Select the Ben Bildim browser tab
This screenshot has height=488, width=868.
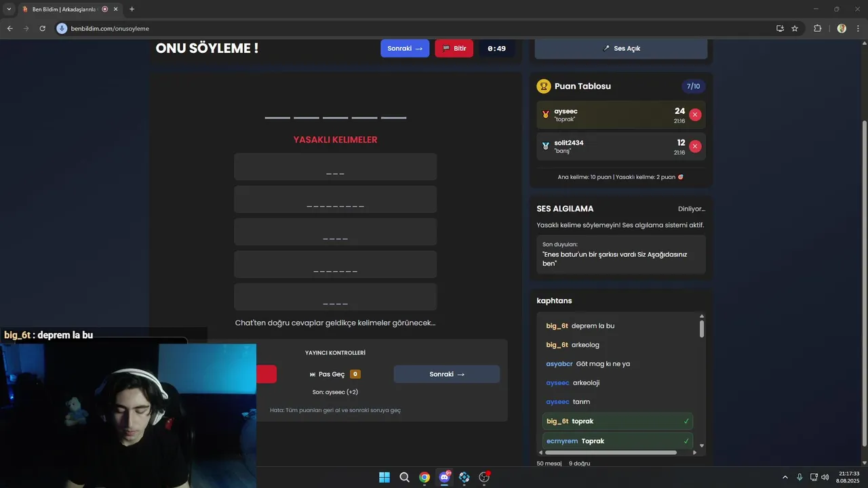point(70,9)
